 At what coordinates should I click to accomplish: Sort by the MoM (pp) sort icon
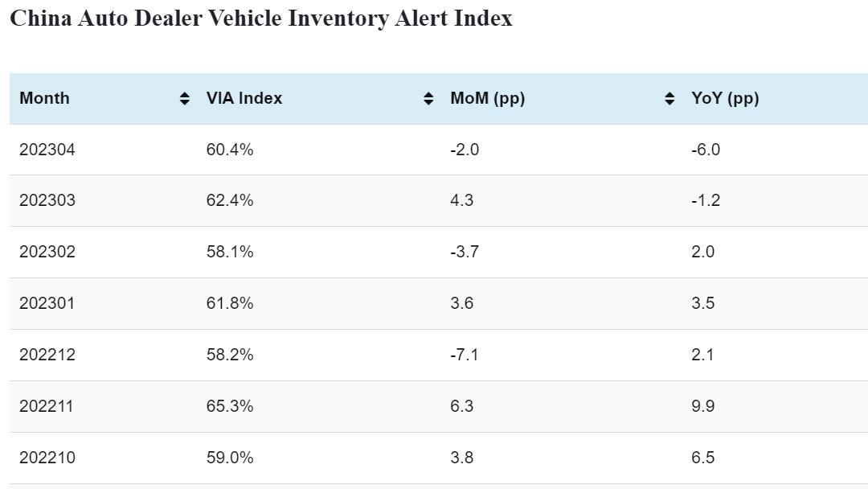[x=669, y=99]
